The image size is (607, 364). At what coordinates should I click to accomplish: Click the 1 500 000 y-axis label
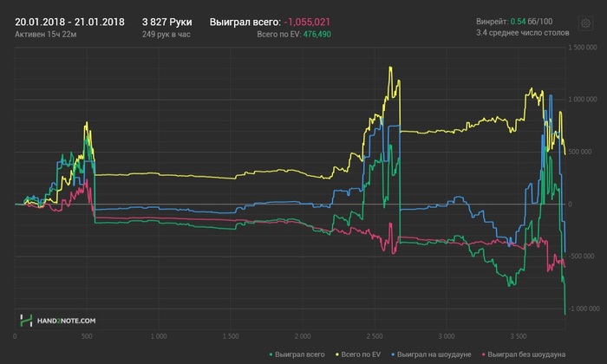click(x=583, y=48)
